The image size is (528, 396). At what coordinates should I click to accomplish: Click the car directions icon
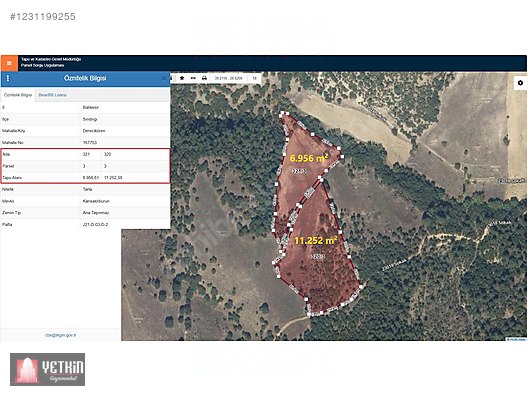click(204, 78)
